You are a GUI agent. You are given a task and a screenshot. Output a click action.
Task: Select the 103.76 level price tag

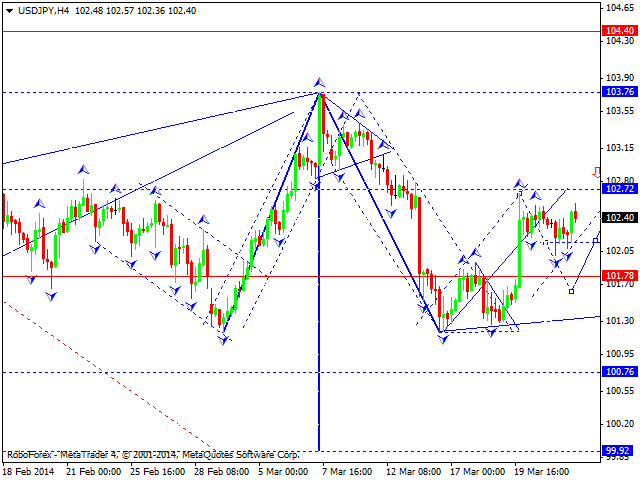pos(620,92)
